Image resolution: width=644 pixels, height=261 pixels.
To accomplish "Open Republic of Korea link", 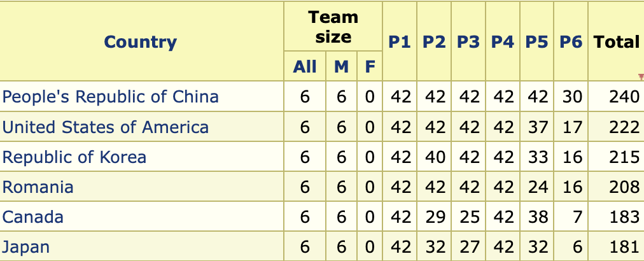I will pyautogui.click(x=74, y=157).
